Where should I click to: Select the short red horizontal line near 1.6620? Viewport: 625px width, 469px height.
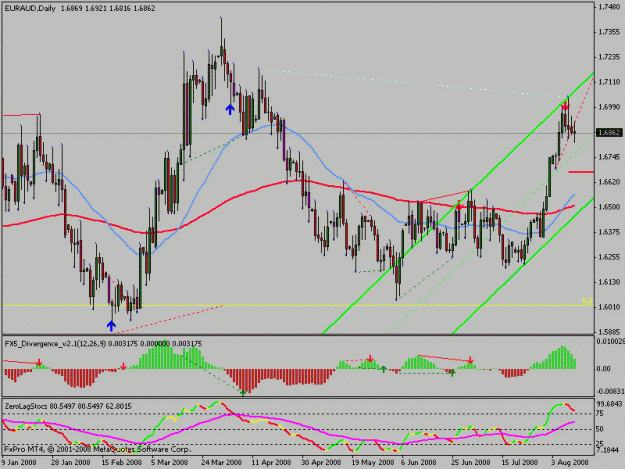click(581, 172)
